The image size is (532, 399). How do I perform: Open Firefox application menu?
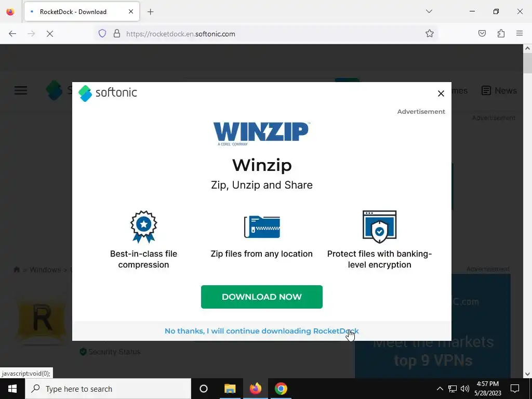(x=520, y=34)
